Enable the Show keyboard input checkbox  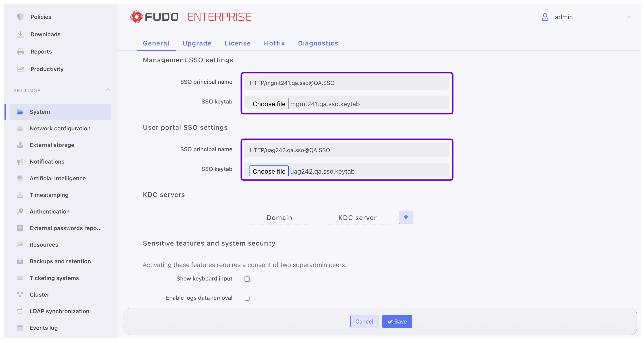coord(247,279)
